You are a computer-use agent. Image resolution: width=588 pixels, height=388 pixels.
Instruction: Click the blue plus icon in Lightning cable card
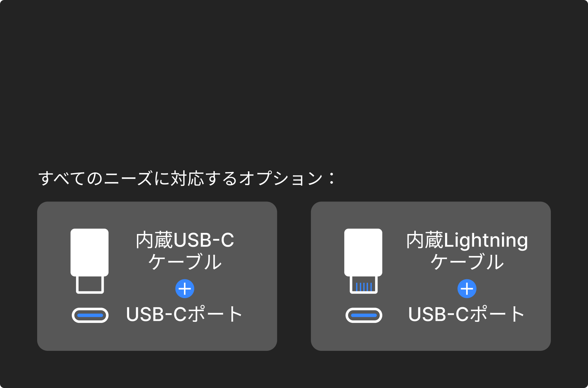[x=467, y=289]
